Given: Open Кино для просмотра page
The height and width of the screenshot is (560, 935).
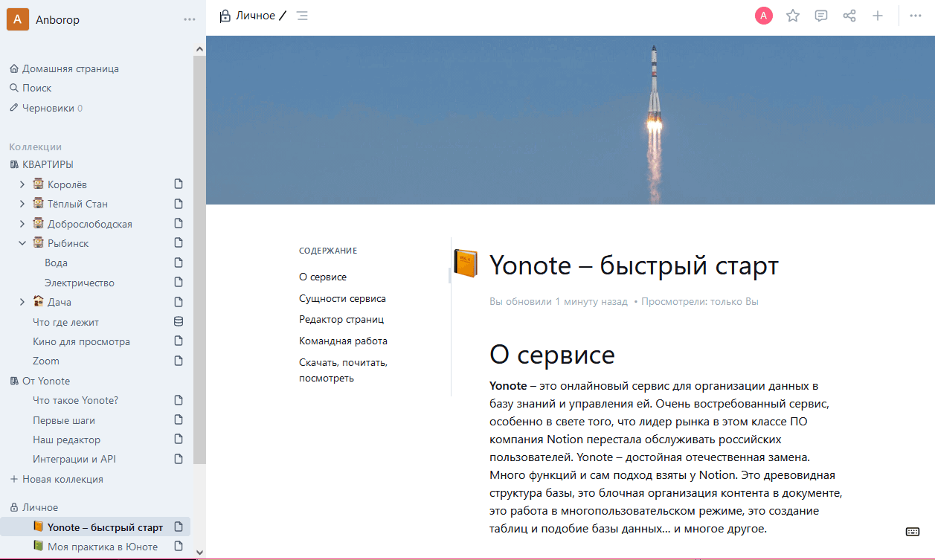Looking at the screenshot, I should click(x=81, y=341).
